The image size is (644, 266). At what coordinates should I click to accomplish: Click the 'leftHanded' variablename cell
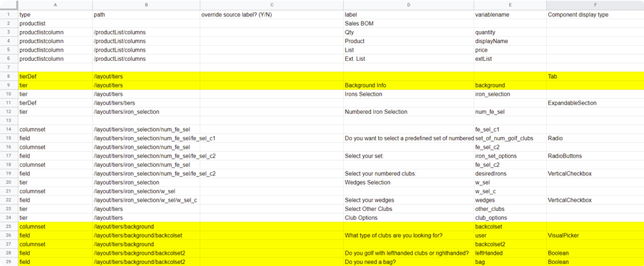510,253
